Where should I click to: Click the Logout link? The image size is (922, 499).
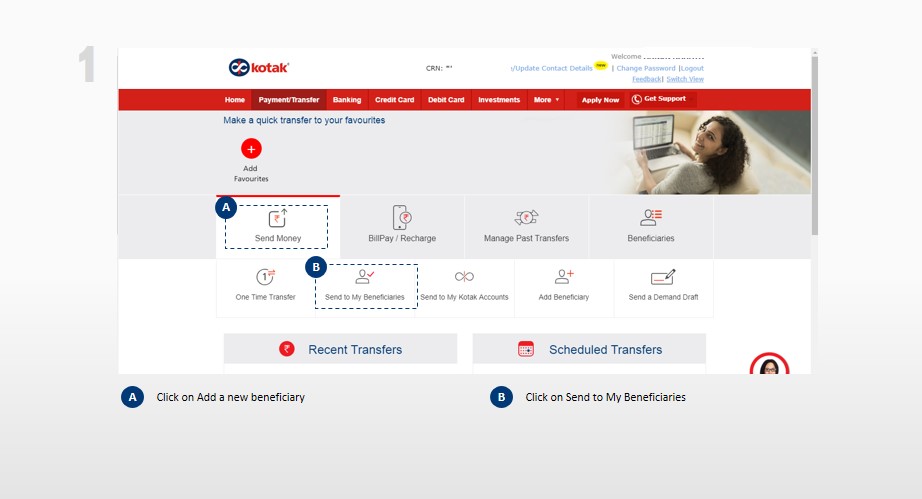pyautogui.click(x=692, y=68)
